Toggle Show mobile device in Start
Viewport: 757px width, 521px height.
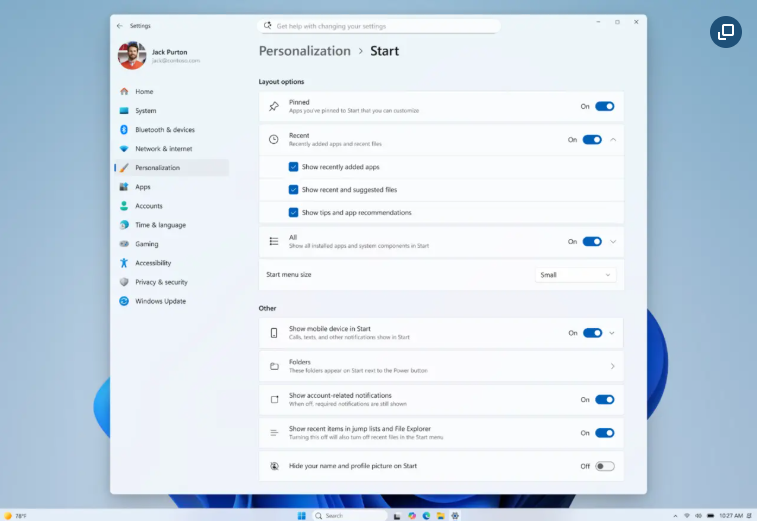point(592,333)
